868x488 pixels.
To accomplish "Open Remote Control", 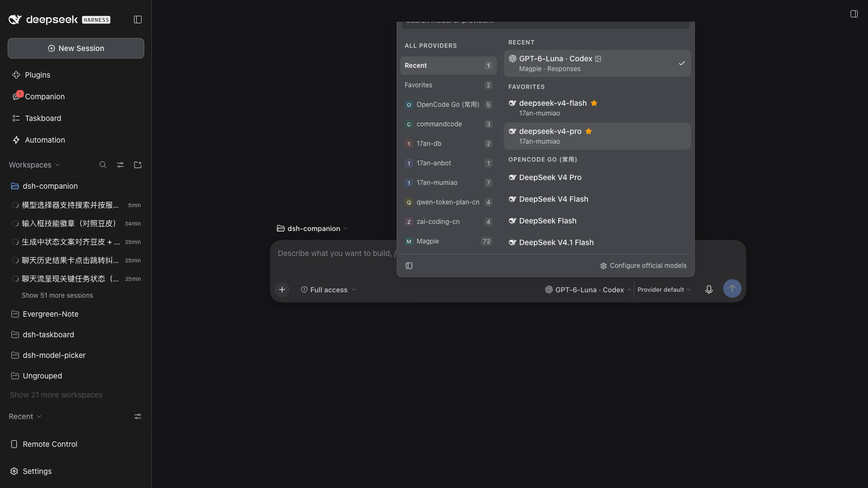I will tap(76, 444).
